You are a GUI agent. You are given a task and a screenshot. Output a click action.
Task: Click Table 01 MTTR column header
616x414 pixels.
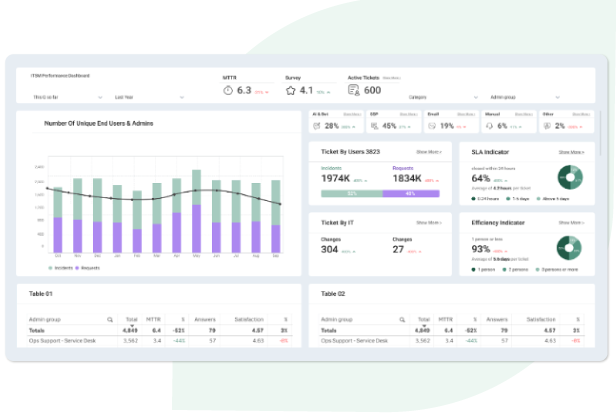(153, 319)
